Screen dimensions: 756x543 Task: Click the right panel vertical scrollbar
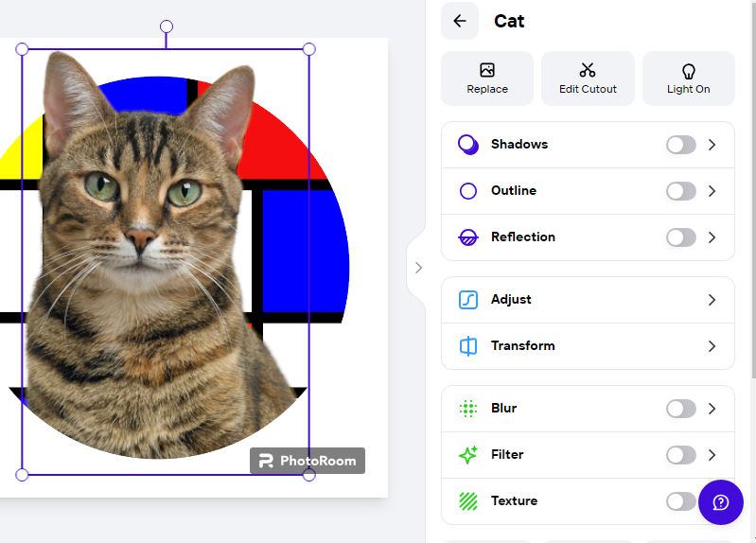(x=753, y=188)
